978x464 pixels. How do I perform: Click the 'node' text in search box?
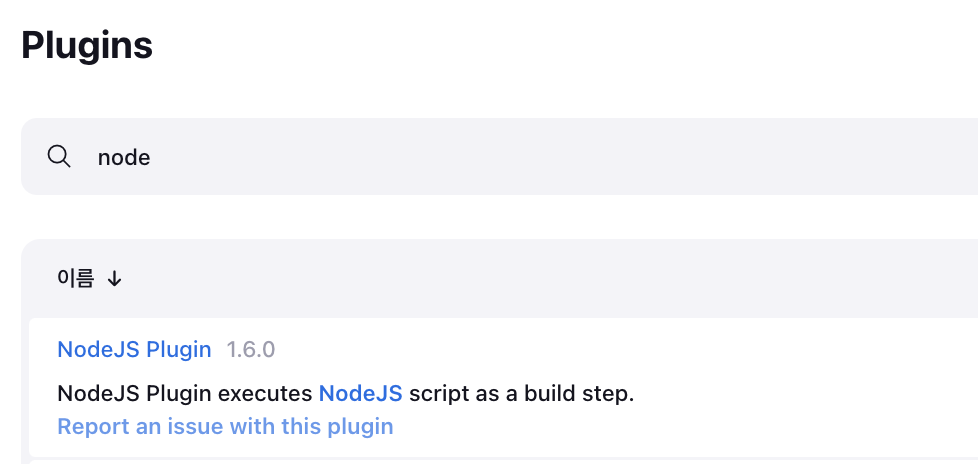(124, 157)
